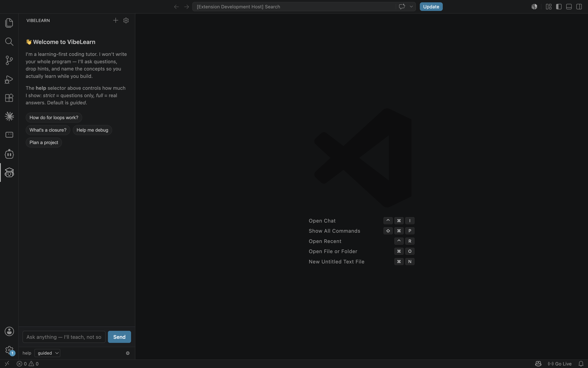This screenshot has width=588, height=368.
Task: Open VibeLearn settings gear in panel header
Action: pyautogui.click(x=126, y=20)
